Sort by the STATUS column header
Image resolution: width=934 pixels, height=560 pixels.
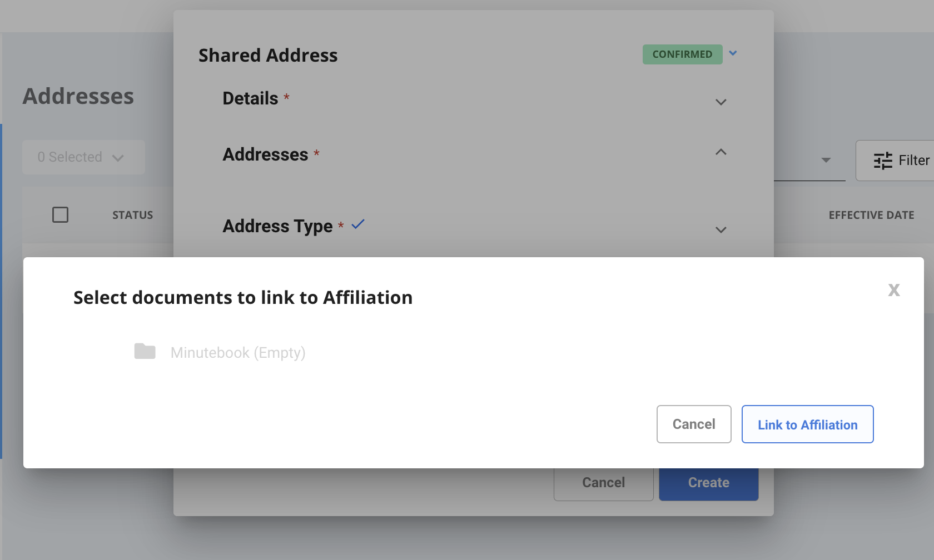(132, 214)
